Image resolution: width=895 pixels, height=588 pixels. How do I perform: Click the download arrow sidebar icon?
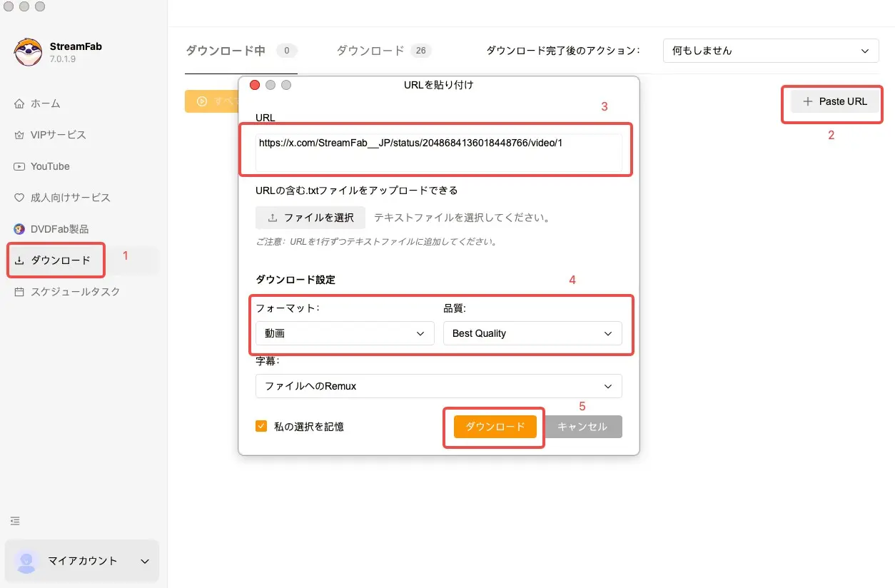19,260
